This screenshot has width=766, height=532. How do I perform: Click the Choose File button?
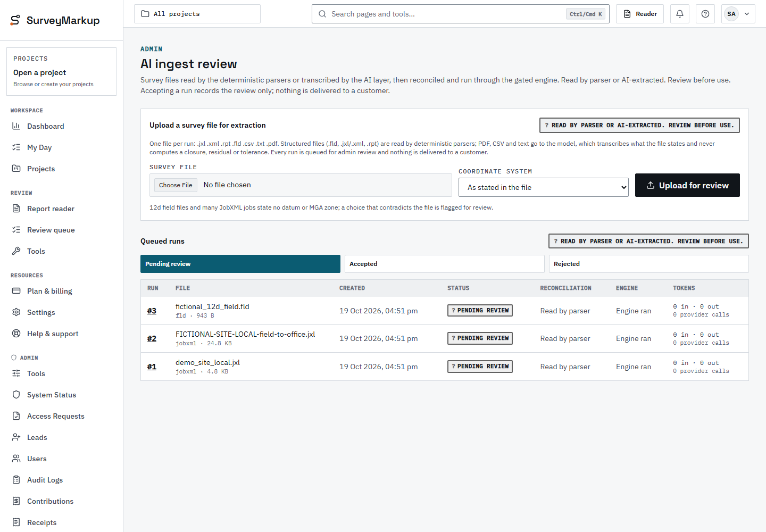(x=176, y=185)
